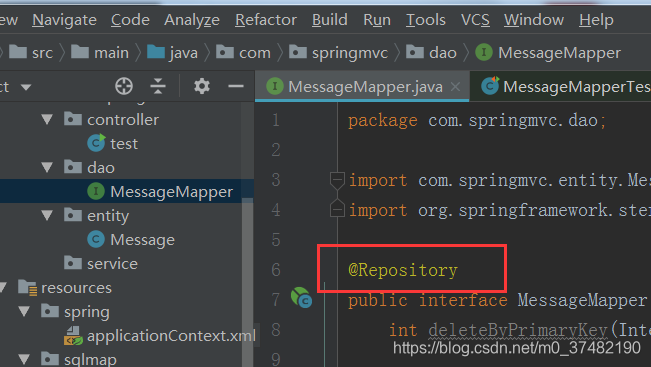Collapse the dao folder arrow

tap(47, 167)
